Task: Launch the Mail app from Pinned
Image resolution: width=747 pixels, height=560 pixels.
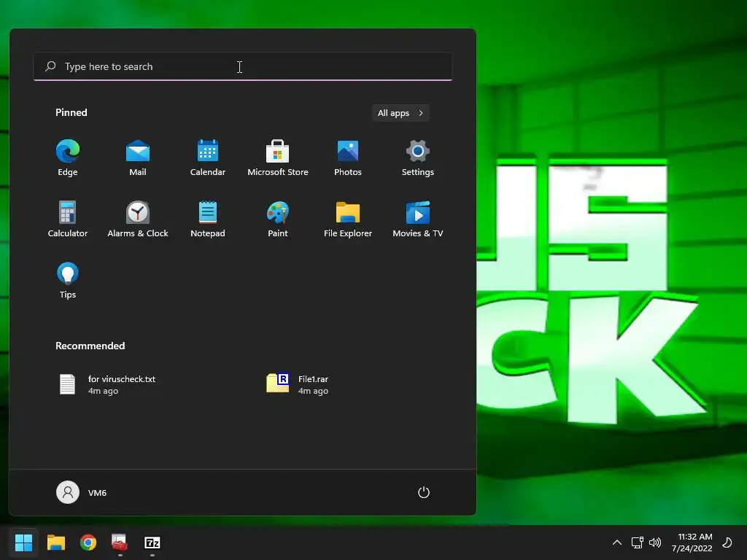Action: 138,158
